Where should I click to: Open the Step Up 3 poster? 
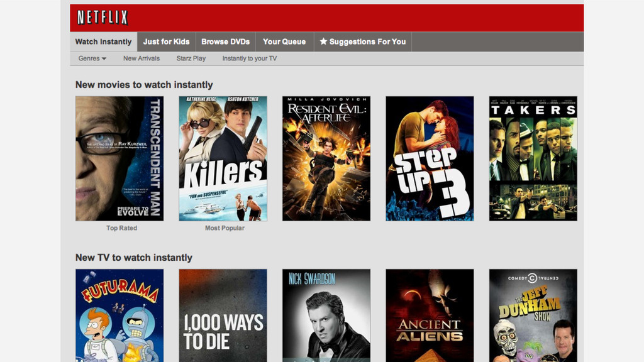click(430, 158)
